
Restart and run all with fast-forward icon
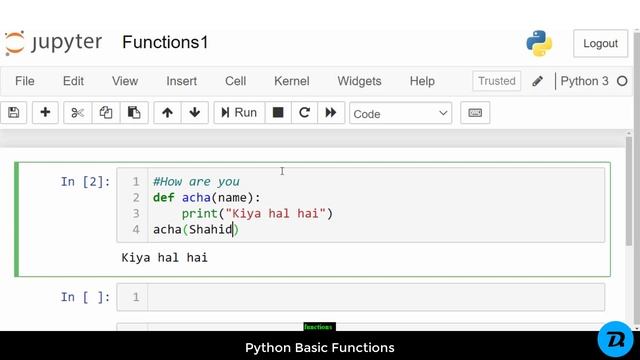(331, 113)
